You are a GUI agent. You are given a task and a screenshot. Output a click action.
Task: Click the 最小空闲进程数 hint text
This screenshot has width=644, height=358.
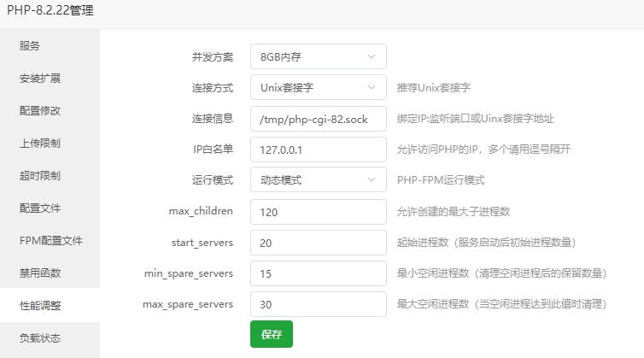click(x=502, y=273)
